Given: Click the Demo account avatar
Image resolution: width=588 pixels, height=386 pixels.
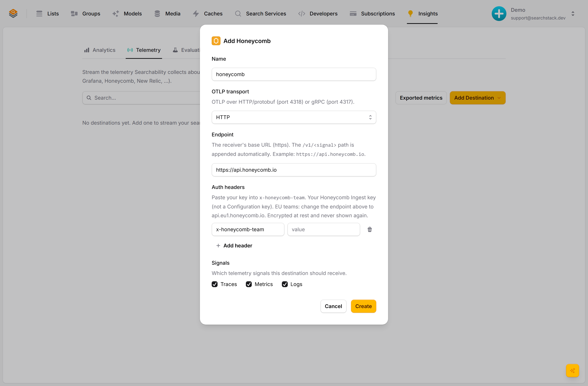Looking at the screenshot, I should pyautogui.click(x=499, y=14).
